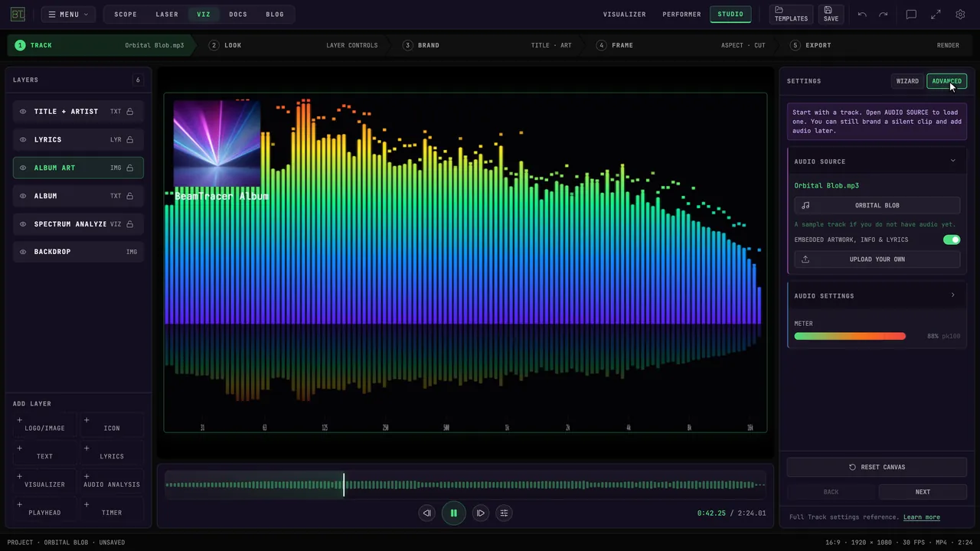Click the redo arrow icon
Image resolution: width=980 pixels, height=551 pixels.
click(884, 15)
